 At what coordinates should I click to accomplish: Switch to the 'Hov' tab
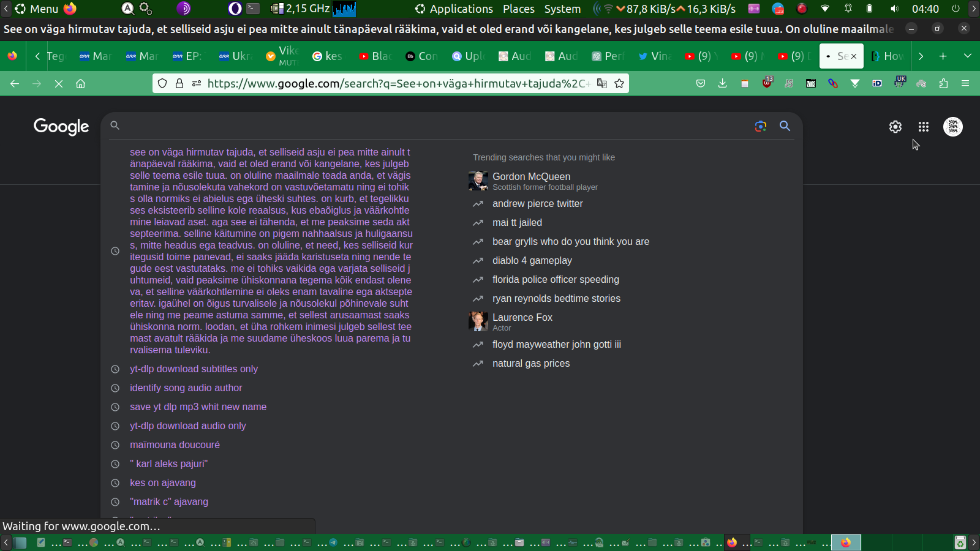(887, 56)
